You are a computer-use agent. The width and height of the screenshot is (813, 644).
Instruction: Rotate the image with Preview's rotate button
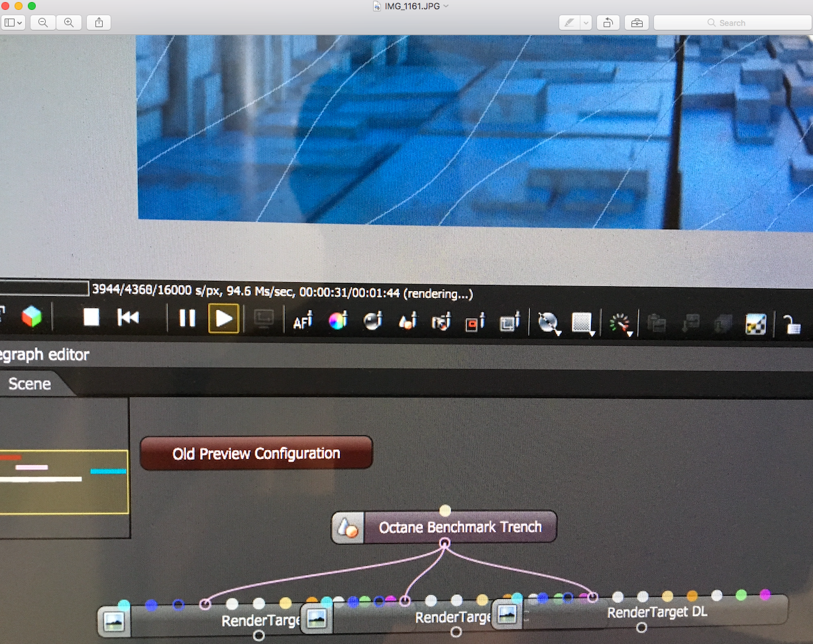[x=608, y=23]
